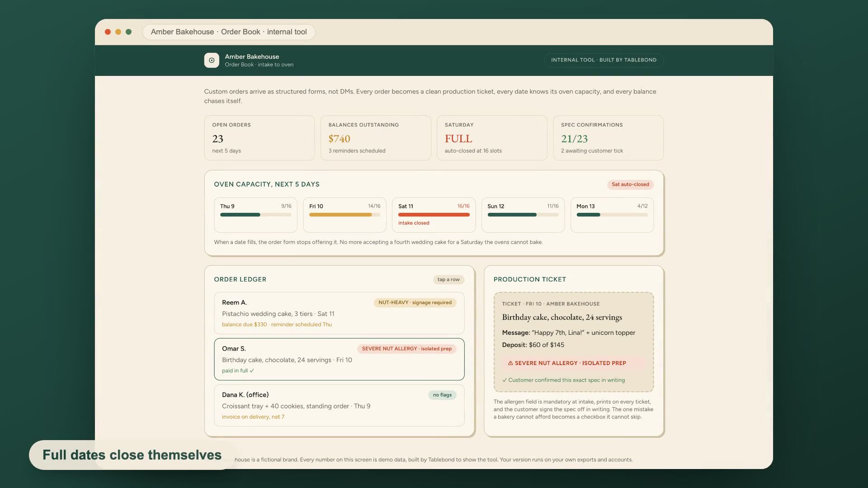
Task: Click the 'Internal Tool · Built by Tablebond' badge
Action: 604,60
